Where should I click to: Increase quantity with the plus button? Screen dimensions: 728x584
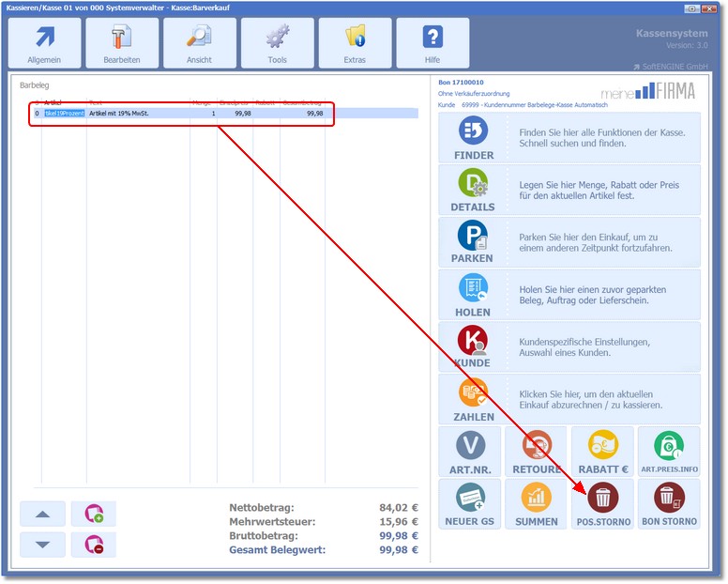(x=94, y=514)
